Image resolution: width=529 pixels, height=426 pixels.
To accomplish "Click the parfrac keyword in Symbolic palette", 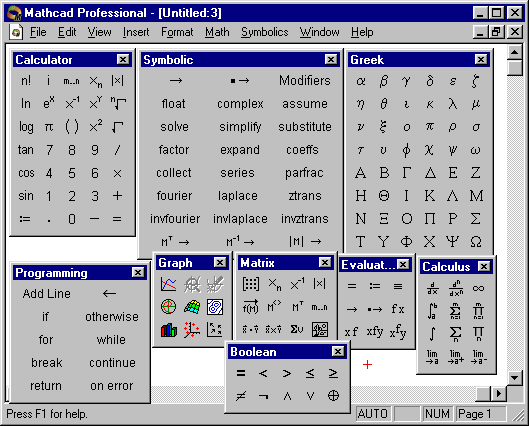I will pyautogui.click(x=304, y=173).
